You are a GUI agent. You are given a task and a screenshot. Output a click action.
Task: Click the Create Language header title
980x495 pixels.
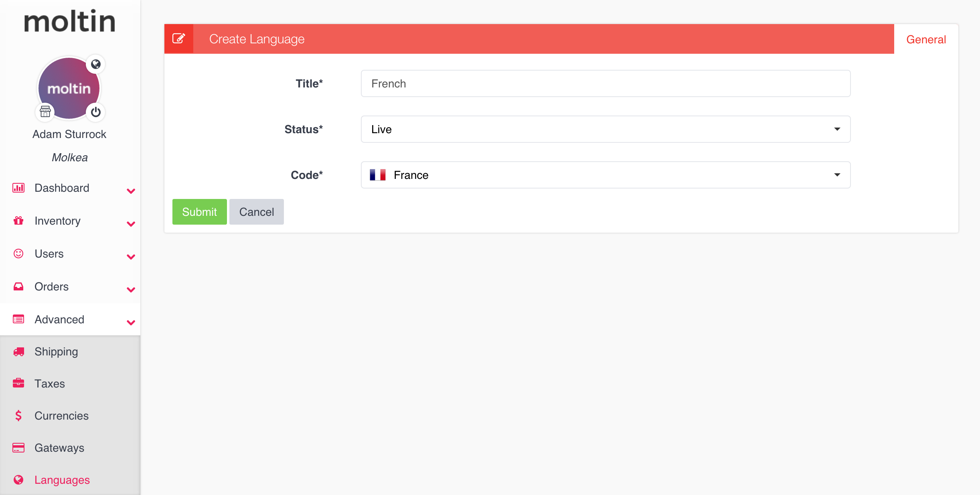(x=257, y=39)
